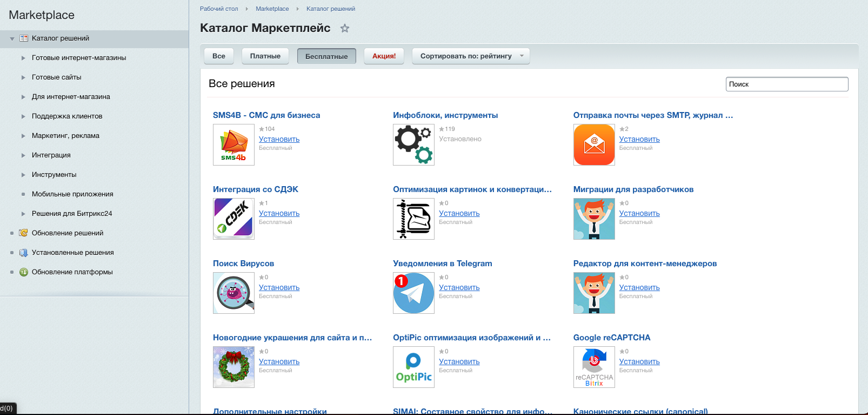Open the Сортировать по: рейтингу dropdown
868x415 pixels.
point(470,56)
